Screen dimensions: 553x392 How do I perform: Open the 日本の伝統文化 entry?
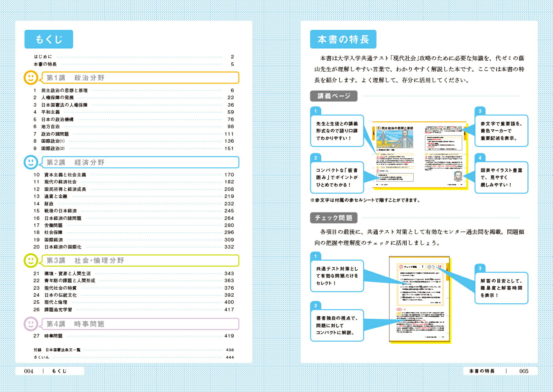coord(134,295)
